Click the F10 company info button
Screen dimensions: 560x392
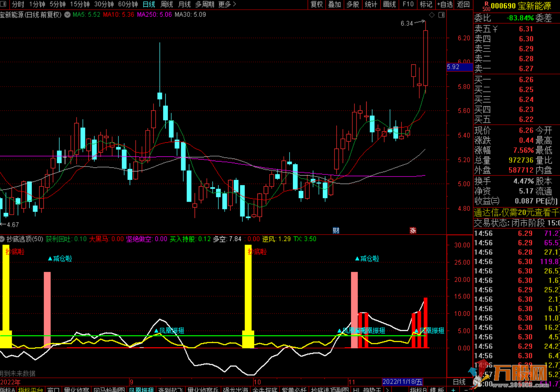pyautogui.click(x=408, y=4)
